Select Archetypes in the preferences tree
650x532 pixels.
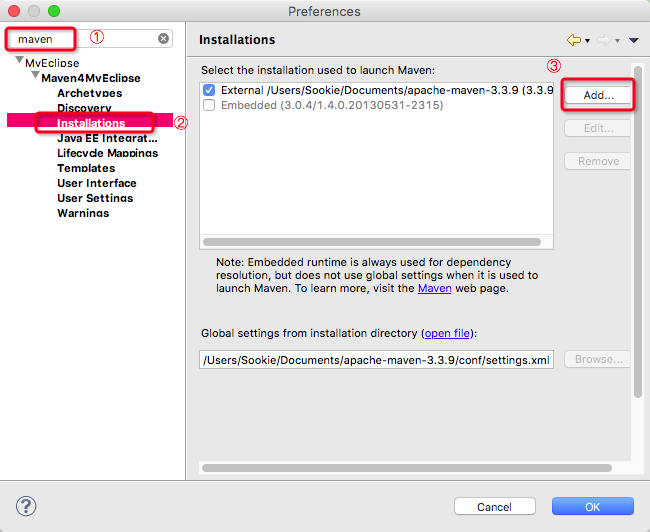coord(89,93)
